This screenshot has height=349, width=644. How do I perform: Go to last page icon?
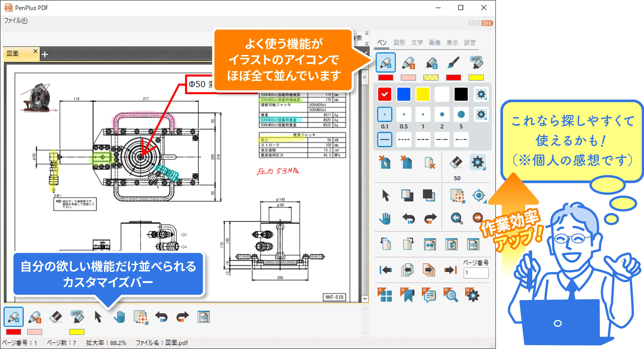450,270
